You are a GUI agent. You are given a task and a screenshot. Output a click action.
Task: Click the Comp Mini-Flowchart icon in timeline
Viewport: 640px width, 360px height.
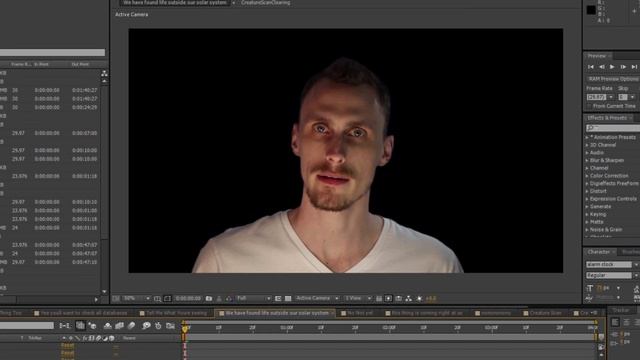64,326
